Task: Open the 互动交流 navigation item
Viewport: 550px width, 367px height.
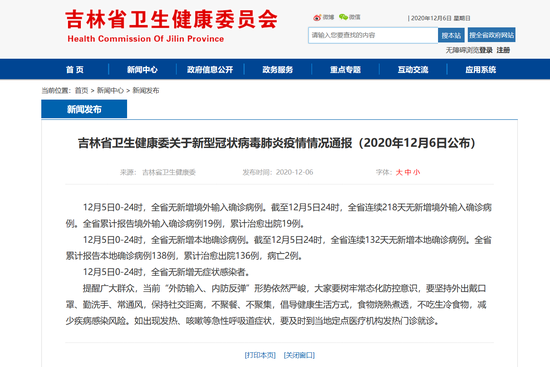Action: [x=413, y=69]
